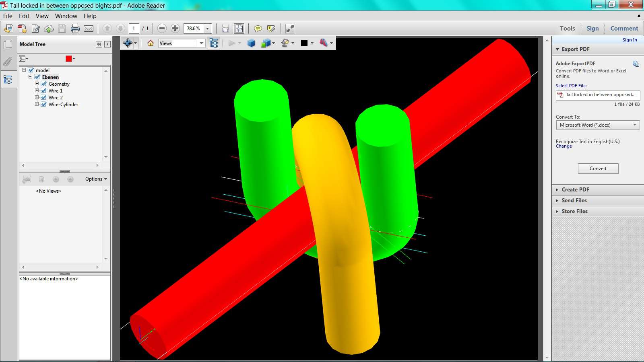644x362 pixels.
Task: Uncheck the Wire-2 visibility checkbox
Action: coord(44,97)
